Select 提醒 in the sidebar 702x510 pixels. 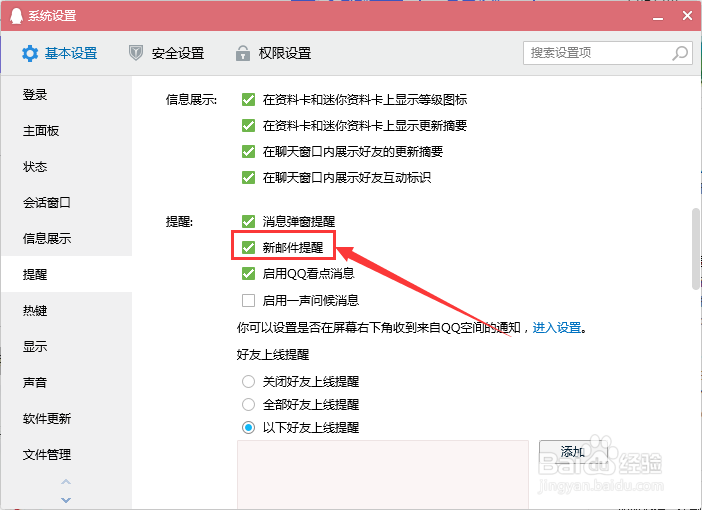pos(66,274)
